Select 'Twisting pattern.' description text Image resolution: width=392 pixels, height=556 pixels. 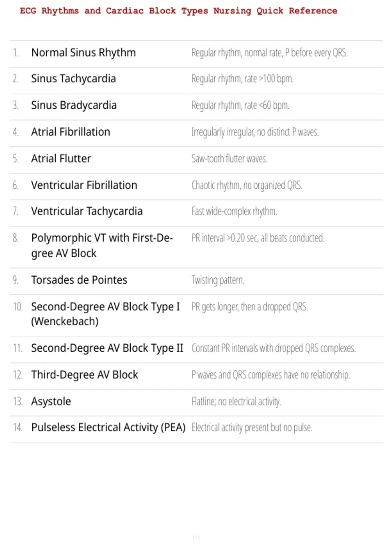point(218,280)
